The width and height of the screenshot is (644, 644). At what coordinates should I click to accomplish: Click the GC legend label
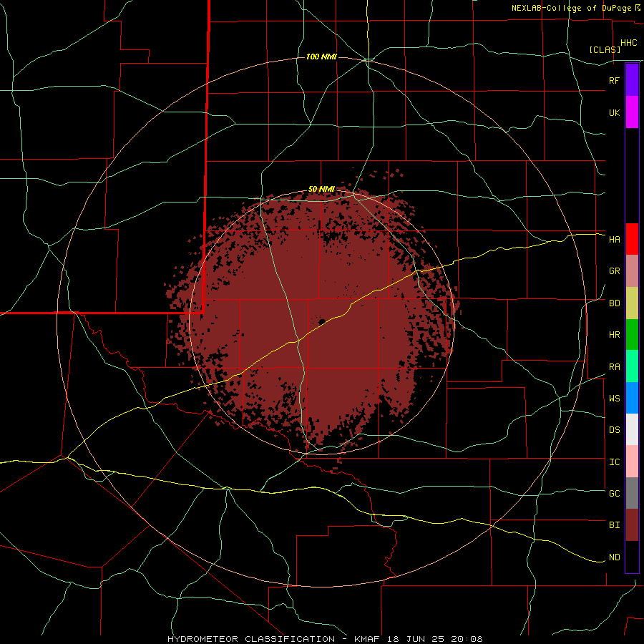click(x=614, y=494)
